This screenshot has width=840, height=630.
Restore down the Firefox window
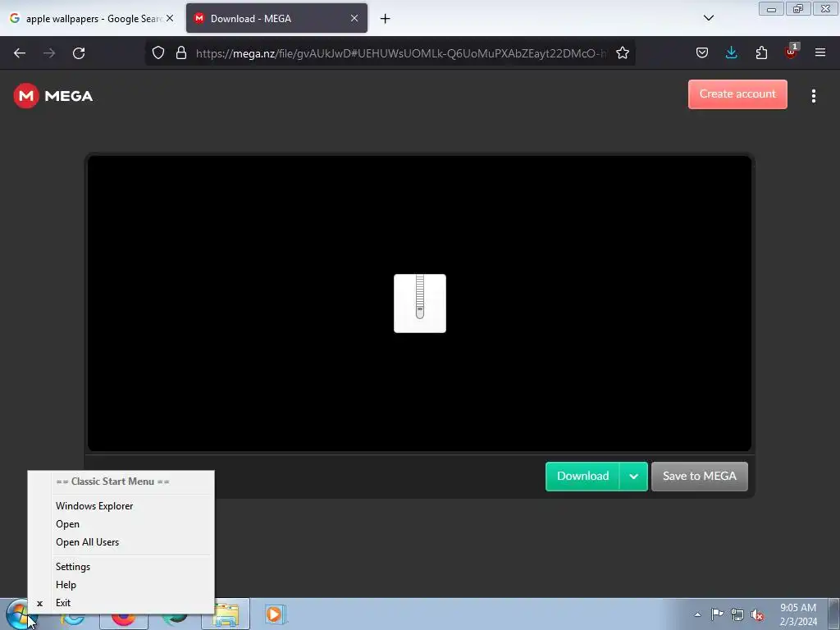pyautogui.click(x=797, y=8)
